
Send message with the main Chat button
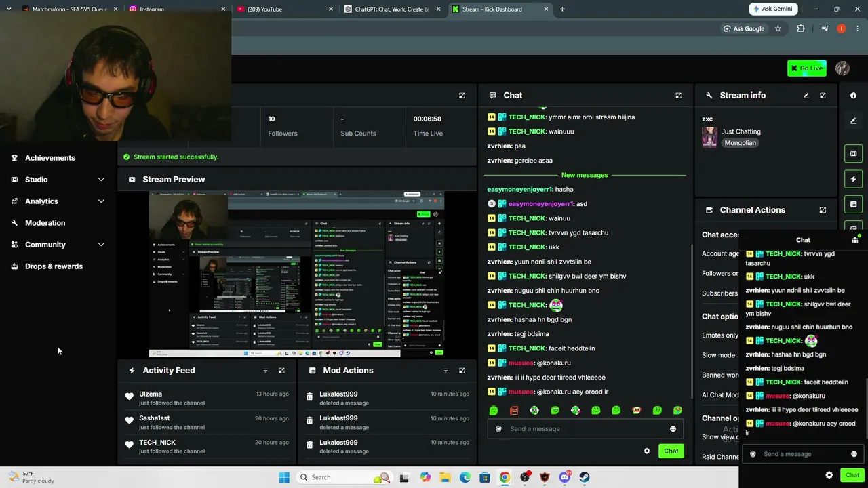[671, 451]
